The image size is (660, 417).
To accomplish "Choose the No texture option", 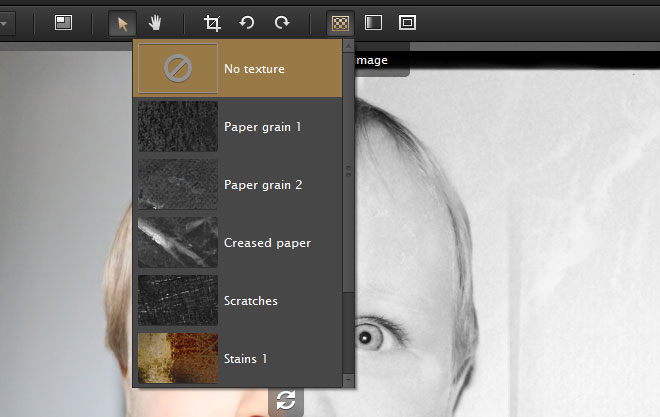I will 238,68.
